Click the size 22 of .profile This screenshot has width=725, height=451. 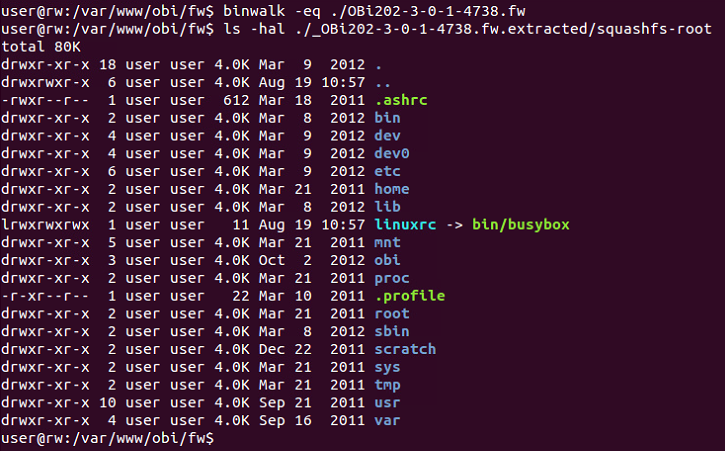[x=241, y=296]
